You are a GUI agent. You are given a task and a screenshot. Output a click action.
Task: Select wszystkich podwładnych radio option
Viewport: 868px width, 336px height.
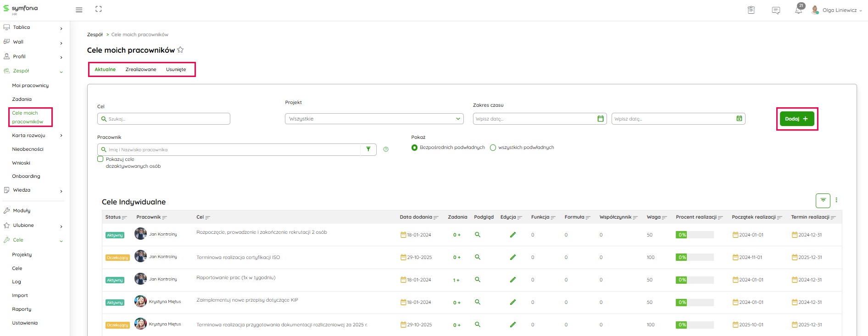tap(493, 148)
